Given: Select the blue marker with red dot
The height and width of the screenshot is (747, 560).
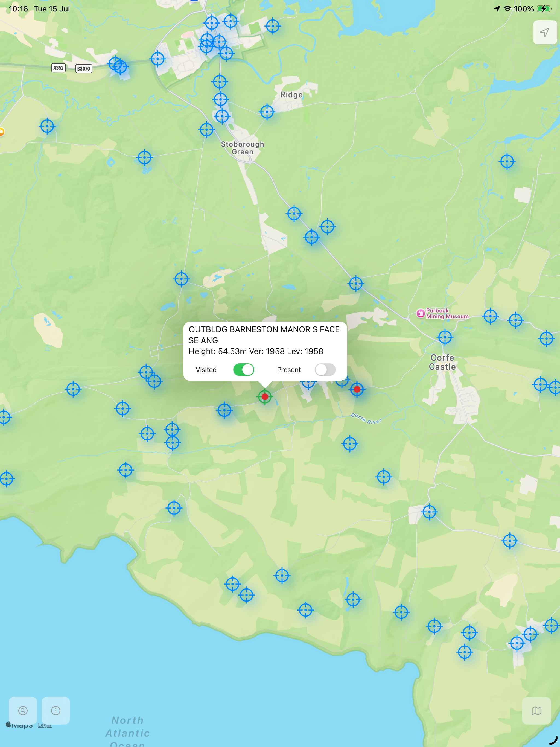Looking at the screenshot, I should pyautogui.click(x=357, y=389).
